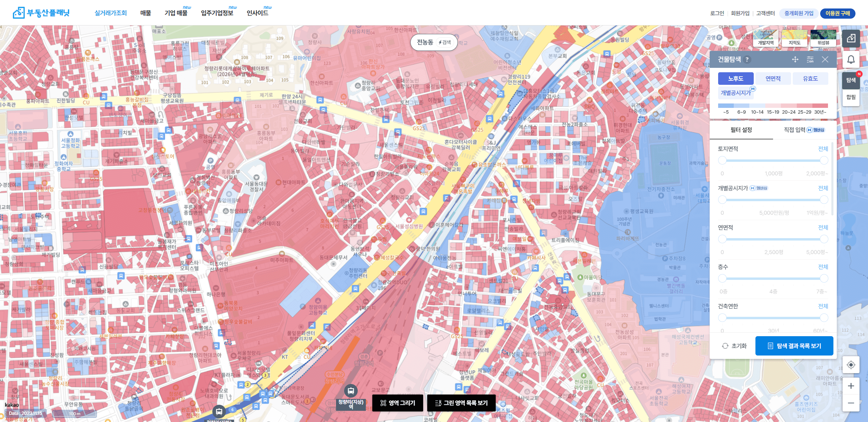The height and width of the screenshot is (422, 868).
Task: Select the 위성뷰 map thumbnail
Action: (823, 38)
